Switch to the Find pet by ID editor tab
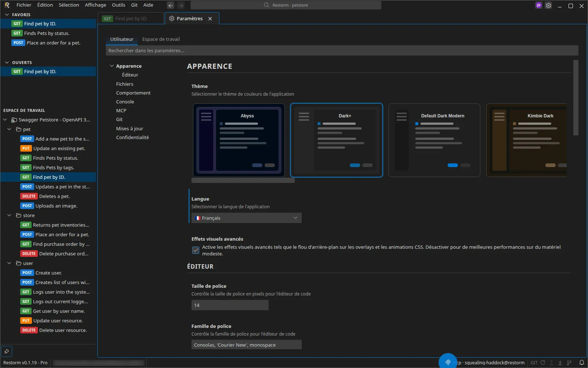The height and width of the screenshot is (368, 588). 130,19
